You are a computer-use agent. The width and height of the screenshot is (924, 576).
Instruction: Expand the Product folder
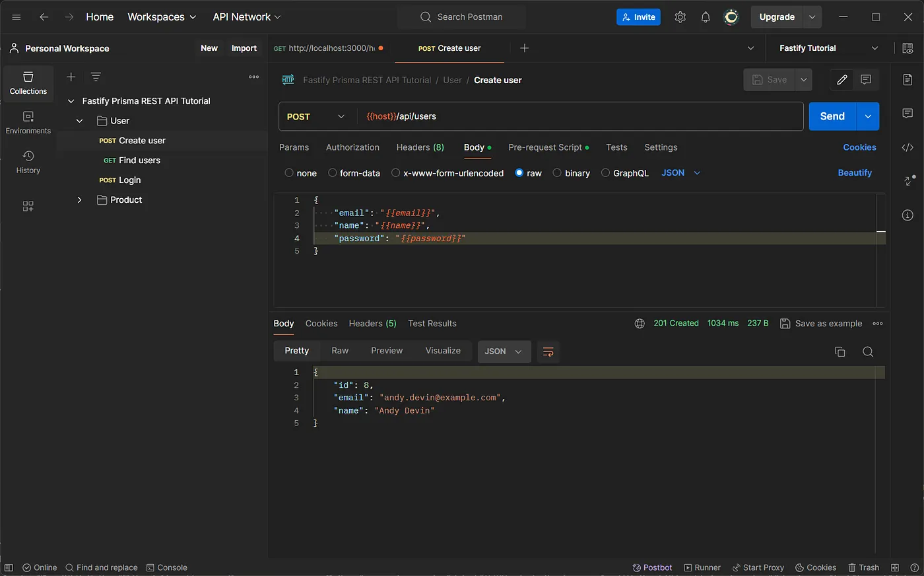(79, 199)
